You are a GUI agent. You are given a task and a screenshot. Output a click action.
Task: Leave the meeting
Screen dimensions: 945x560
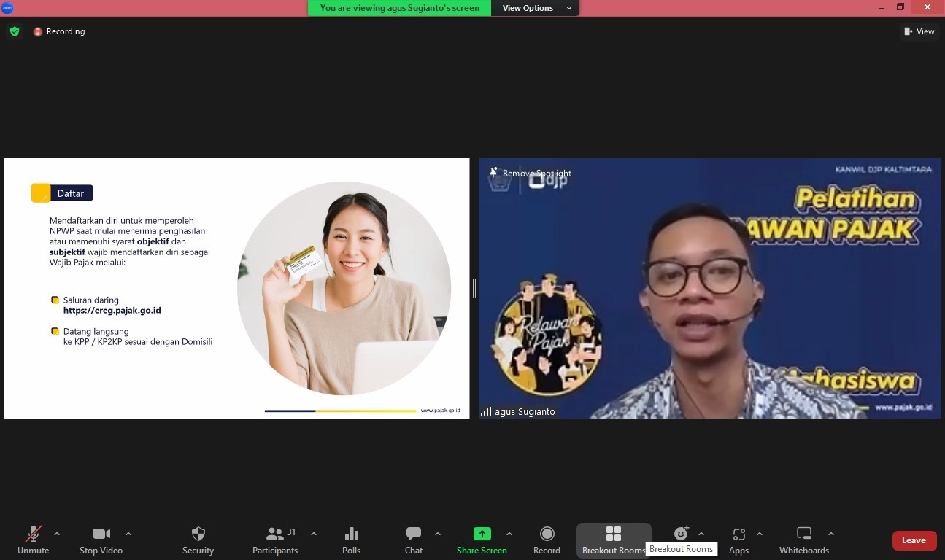coord(914,540)
